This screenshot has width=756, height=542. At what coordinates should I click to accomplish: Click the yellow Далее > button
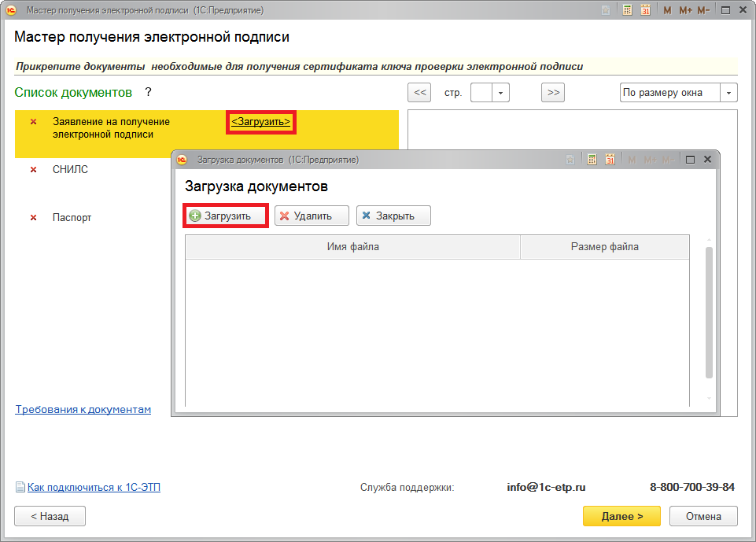pos(621,516)
